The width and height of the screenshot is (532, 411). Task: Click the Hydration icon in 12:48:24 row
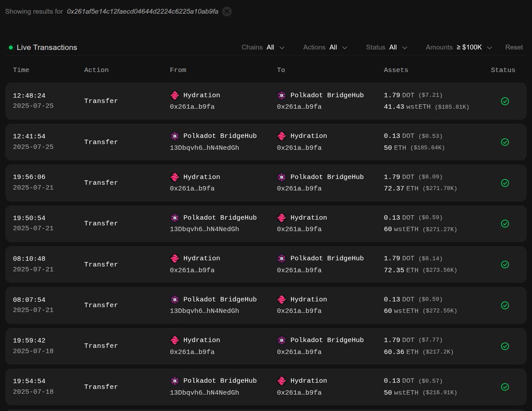(175, 95)
